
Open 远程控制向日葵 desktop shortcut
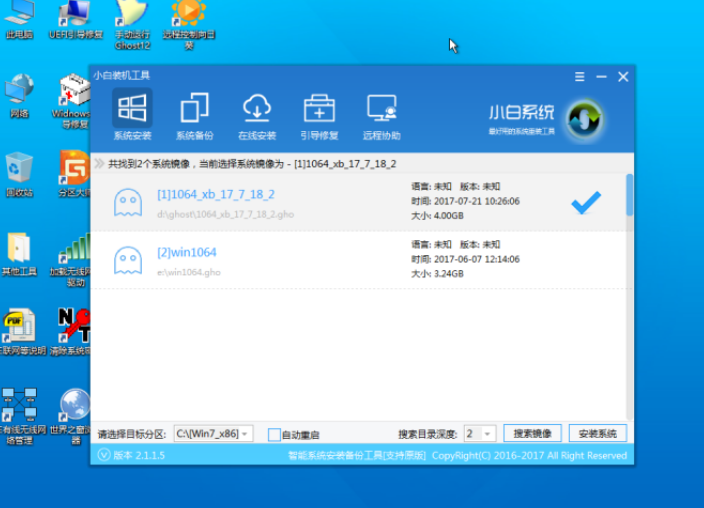coord(189,25)
